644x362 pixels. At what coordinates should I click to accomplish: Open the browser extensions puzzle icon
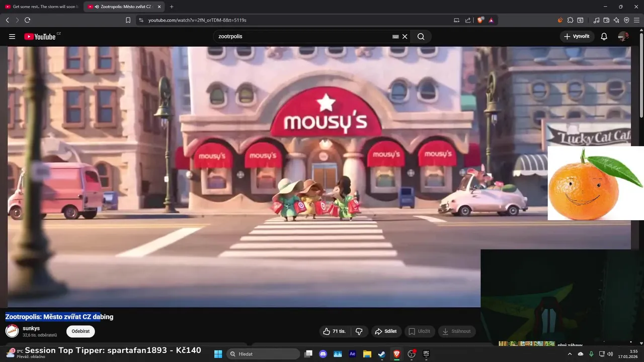coord(570,20)
